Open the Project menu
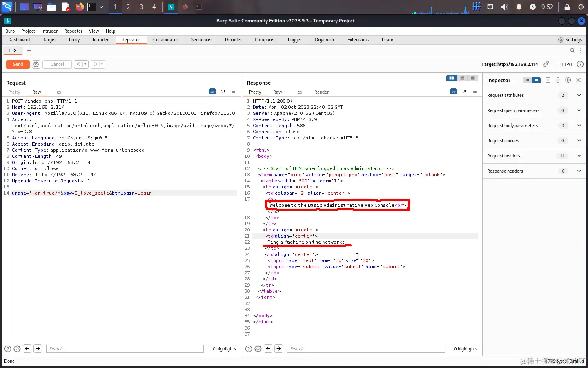 click(28, 31)
